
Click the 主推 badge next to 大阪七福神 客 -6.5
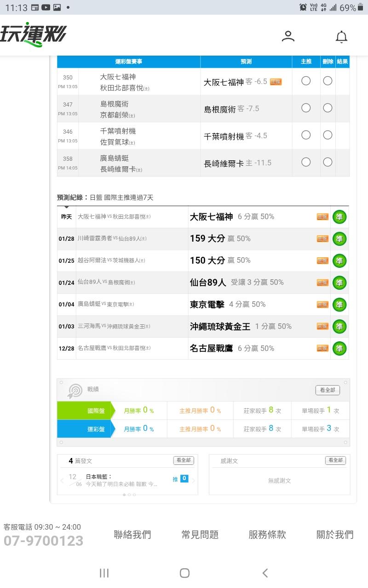tap(276, 82)
